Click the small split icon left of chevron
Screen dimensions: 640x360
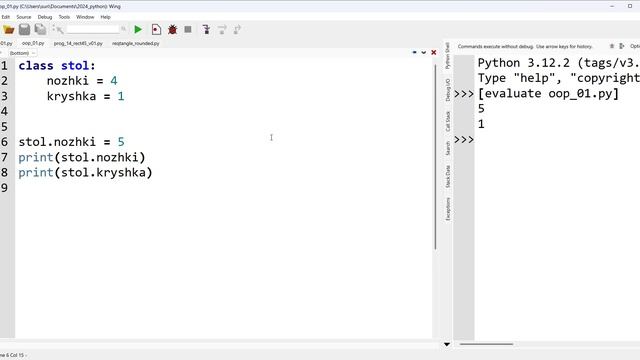[414, 53]
